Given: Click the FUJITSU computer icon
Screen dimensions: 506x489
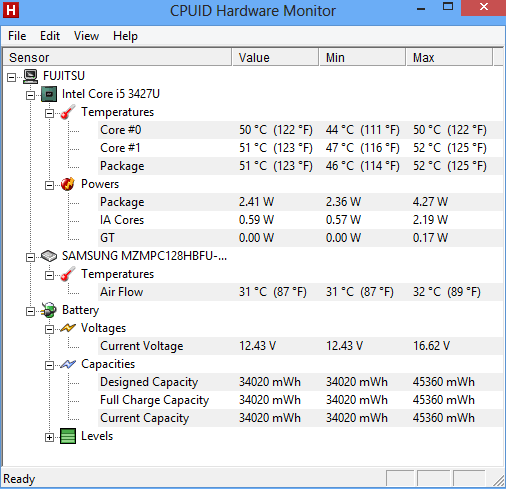Looking at the screenshot, I should [31, 76].
